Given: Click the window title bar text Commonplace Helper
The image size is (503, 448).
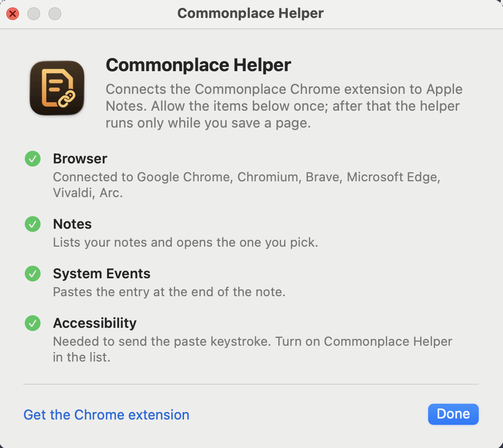Looking at the screenshot, I should 250,14.
